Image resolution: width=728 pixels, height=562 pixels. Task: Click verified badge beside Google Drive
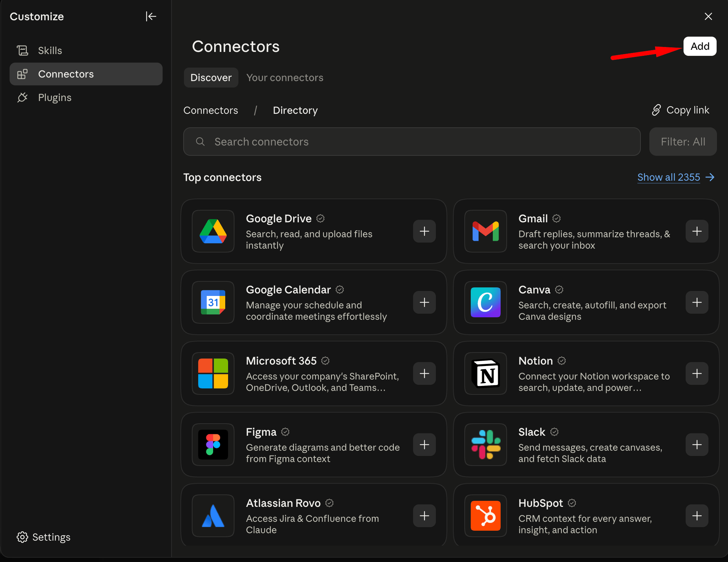pos(320,218)
